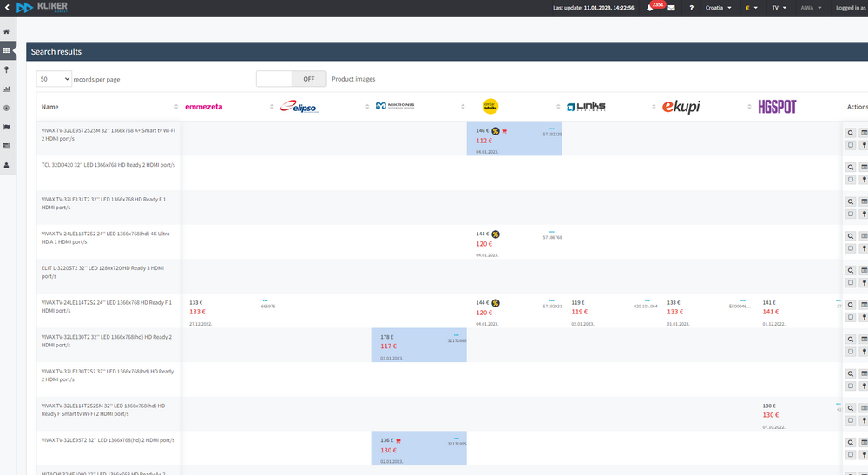Sort by emmezeta column arrows
868x475 pixels.
coord(272,107)
